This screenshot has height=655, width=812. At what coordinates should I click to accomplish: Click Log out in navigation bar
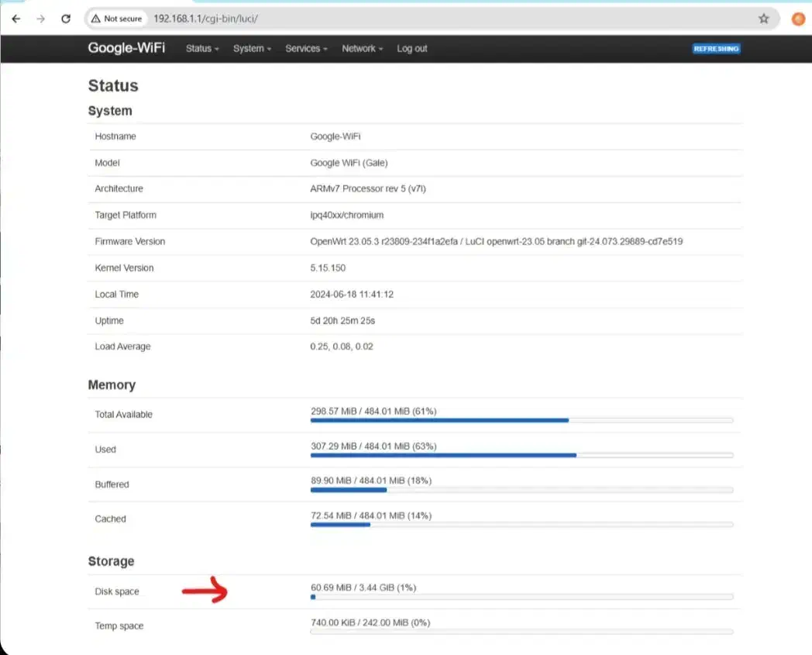coord(411,49)
